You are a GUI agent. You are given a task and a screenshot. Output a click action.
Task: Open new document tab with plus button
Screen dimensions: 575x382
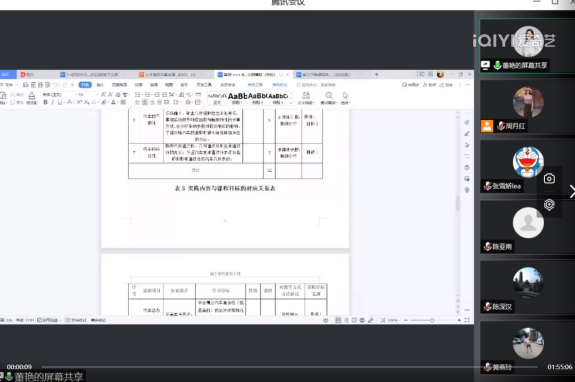[x=376, y=74]
